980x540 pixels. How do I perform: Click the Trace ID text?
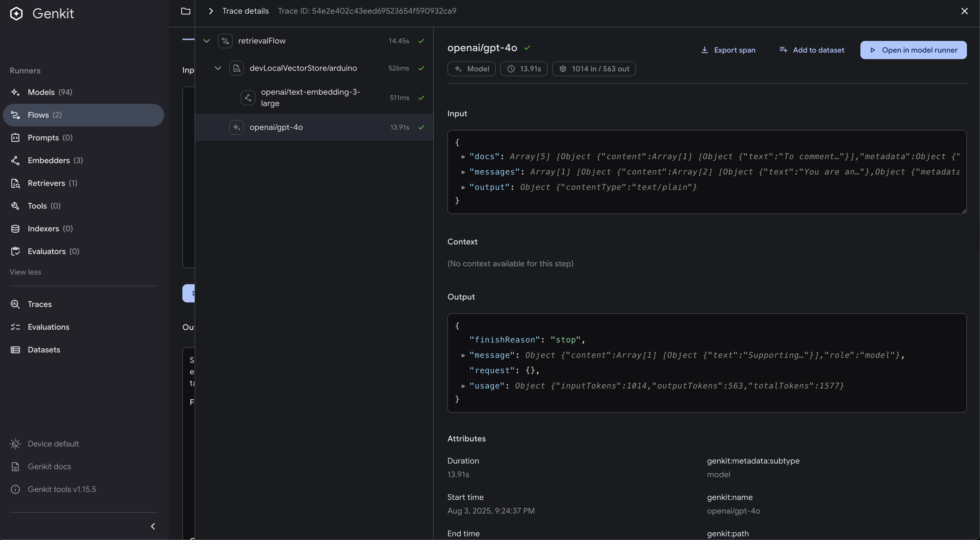(x=367, y=11)
